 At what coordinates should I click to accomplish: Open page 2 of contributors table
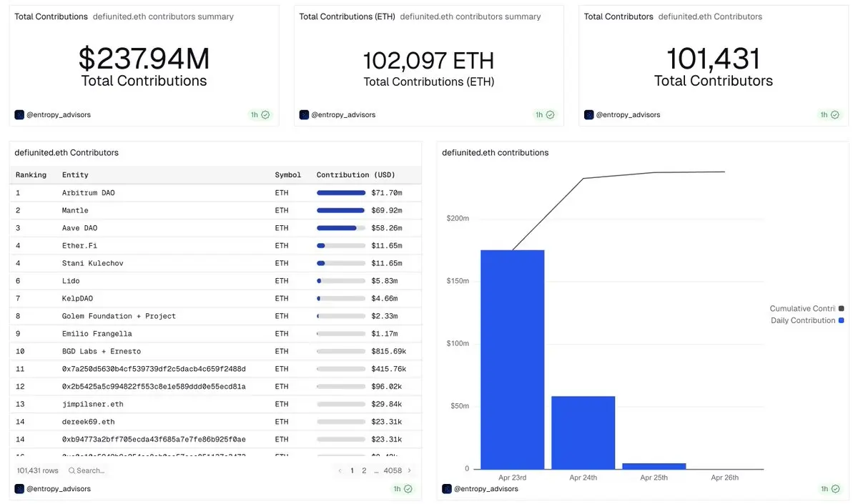364,470
